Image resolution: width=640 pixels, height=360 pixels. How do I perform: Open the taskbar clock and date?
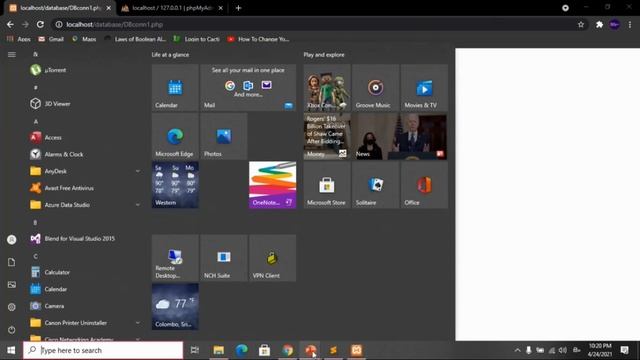[x=600, y=350]
